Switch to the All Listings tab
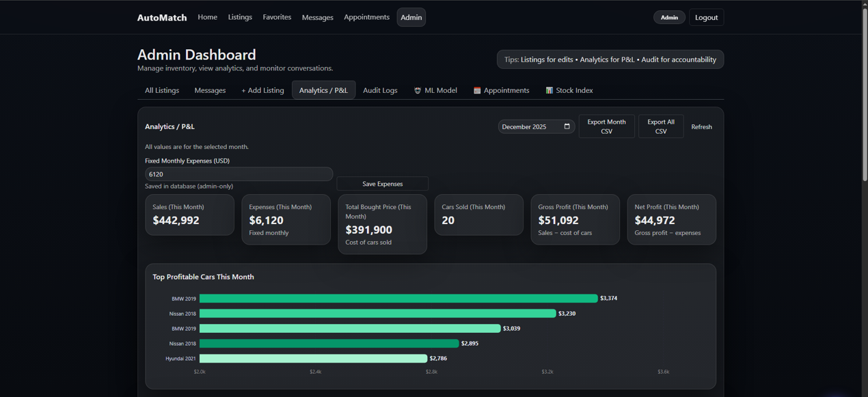 [x=162, y=90]
